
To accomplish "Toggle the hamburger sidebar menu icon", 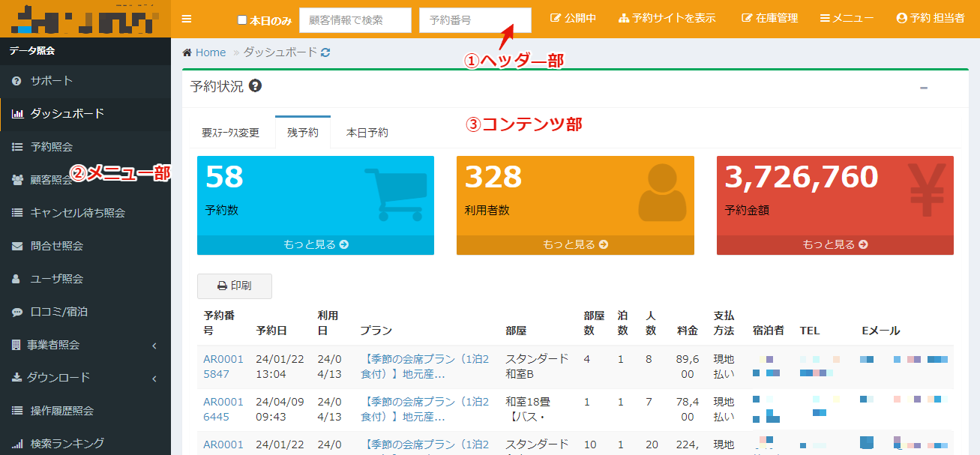I will click(x=187, y=19).
